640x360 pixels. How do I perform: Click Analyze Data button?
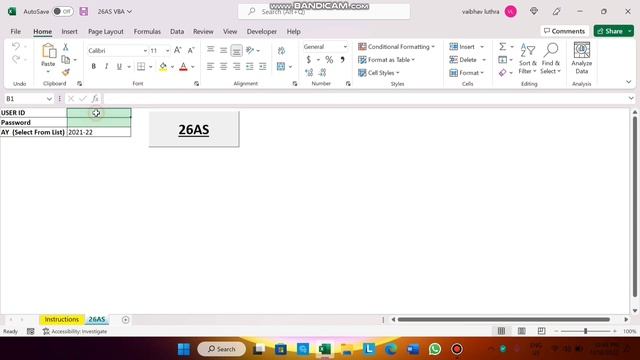[582, 58]
